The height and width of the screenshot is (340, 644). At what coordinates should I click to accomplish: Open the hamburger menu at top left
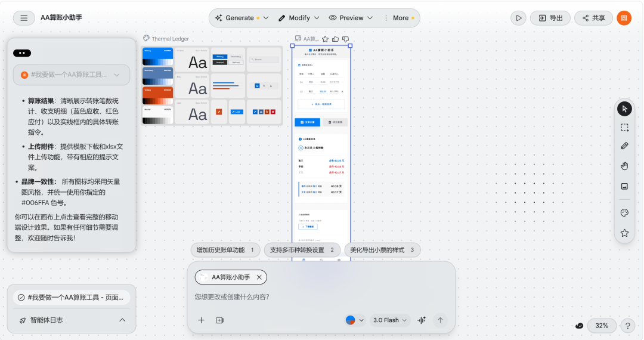click(24, 18)
